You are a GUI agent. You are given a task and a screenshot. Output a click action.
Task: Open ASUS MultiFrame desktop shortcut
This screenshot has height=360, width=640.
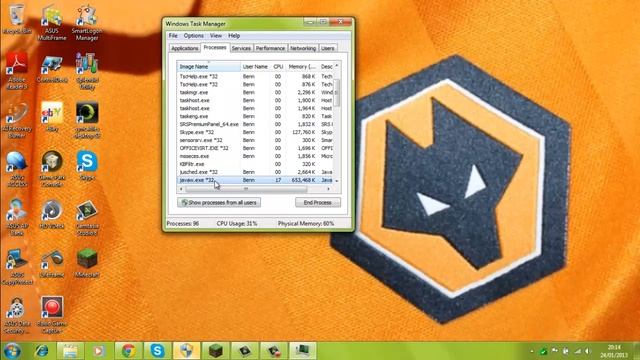52,22
